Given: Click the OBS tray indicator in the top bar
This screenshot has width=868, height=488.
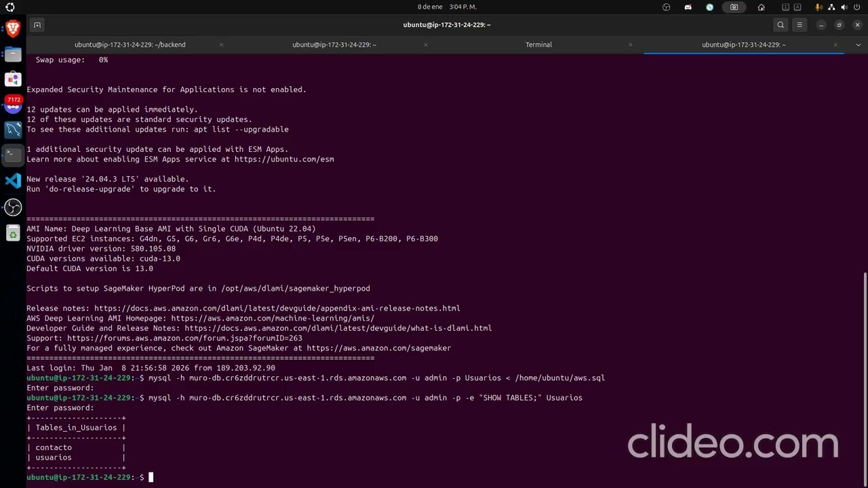Looking at the screenshot, I should coord(667,7).
